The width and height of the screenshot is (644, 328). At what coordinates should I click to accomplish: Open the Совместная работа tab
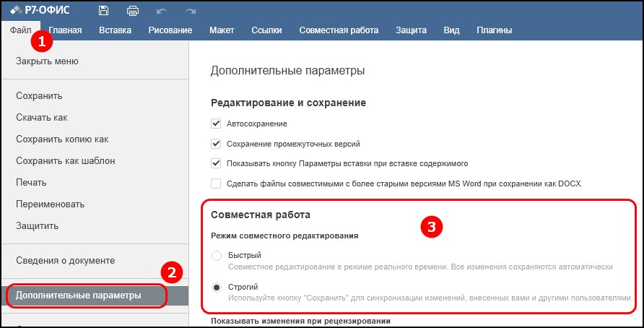339,30
